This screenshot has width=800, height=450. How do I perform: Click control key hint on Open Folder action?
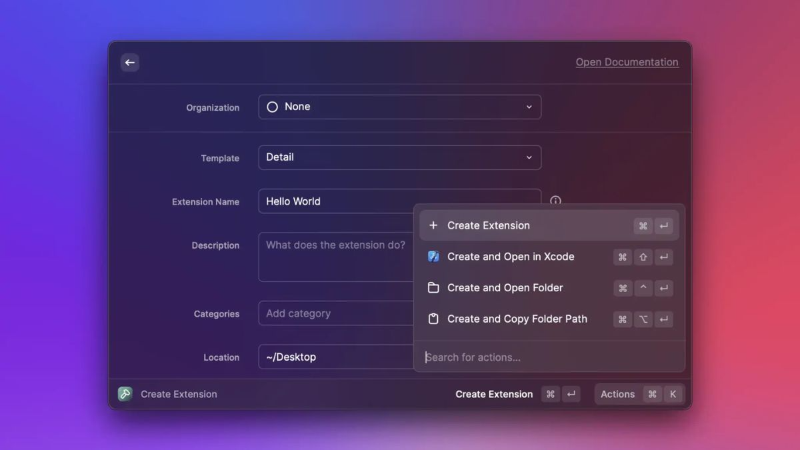point(643,288)
